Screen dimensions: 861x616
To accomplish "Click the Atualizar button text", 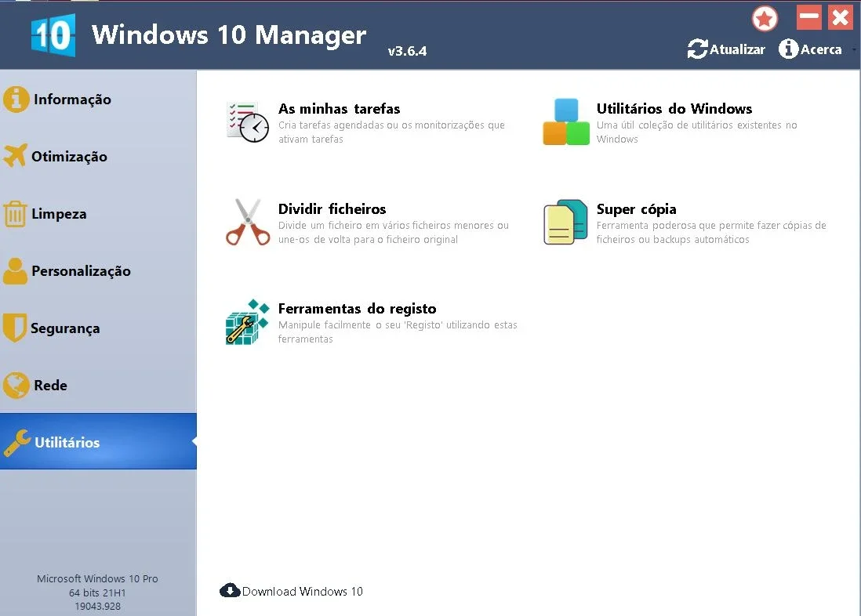I will (737, 49).
